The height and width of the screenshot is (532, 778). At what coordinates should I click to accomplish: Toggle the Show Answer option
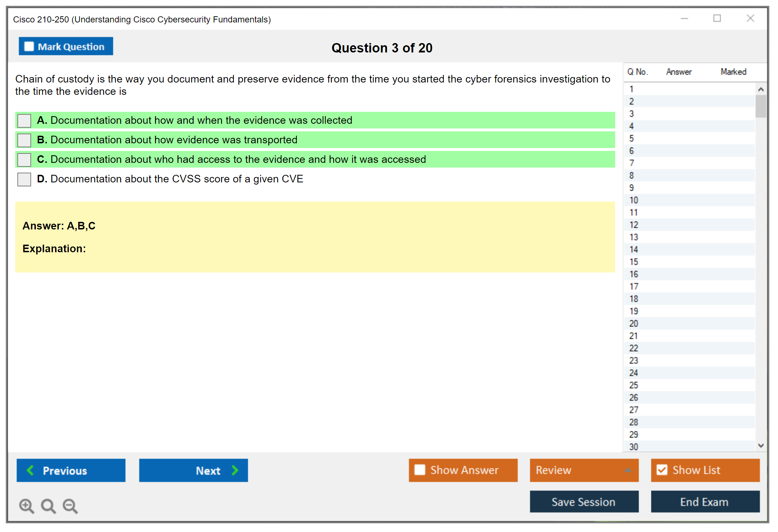click(420, 470)
